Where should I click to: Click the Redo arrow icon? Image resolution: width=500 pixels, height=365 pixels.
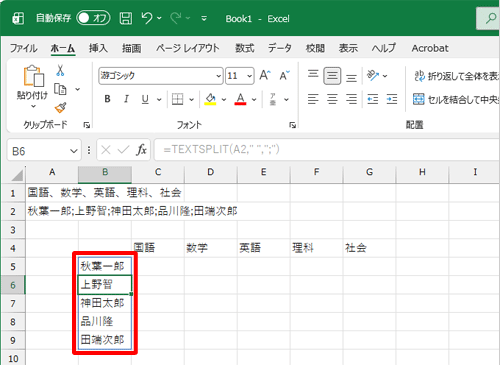click(176, 18)
